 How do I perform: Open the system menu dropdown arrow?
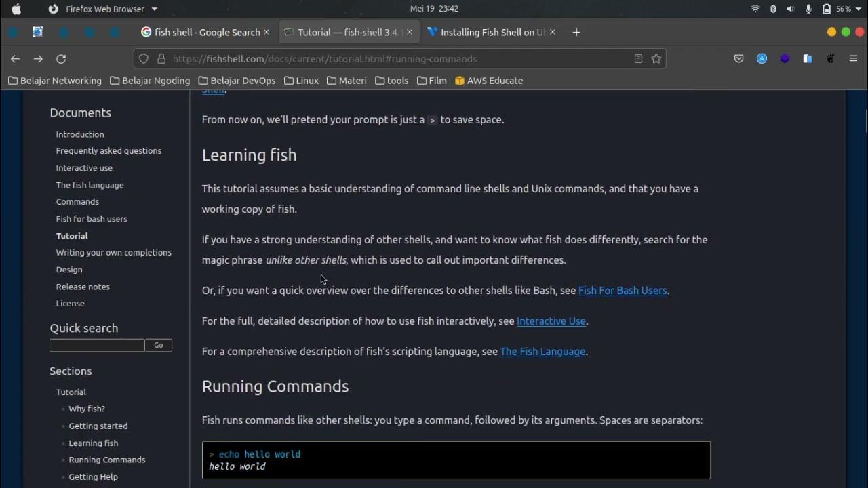pyautogui.click(x=858, y=9)
